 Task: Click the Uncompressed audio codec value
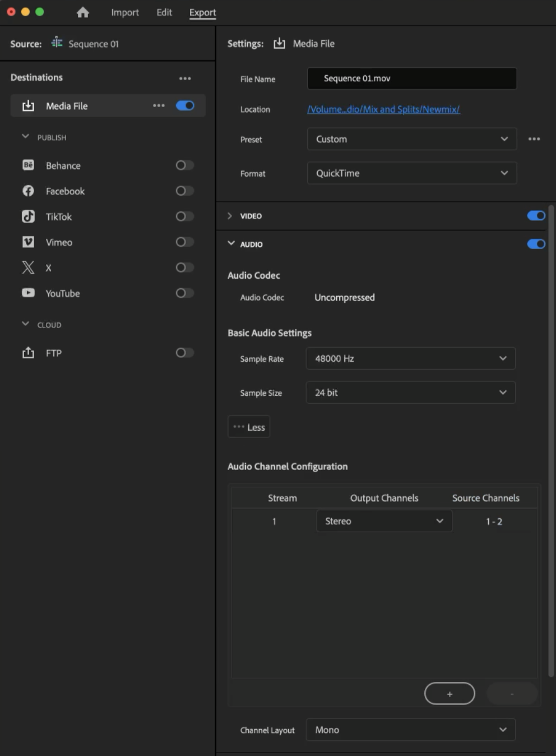pos(345,297)
